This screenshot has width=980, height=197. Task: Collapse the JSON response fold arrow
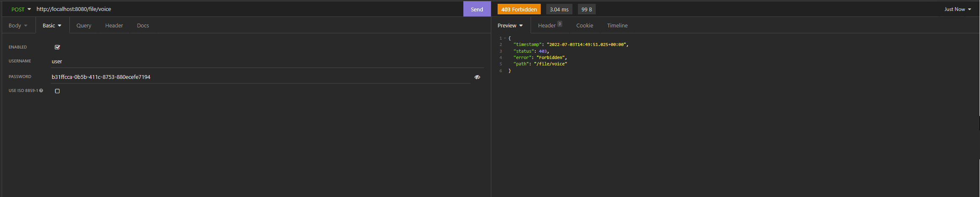505,38
